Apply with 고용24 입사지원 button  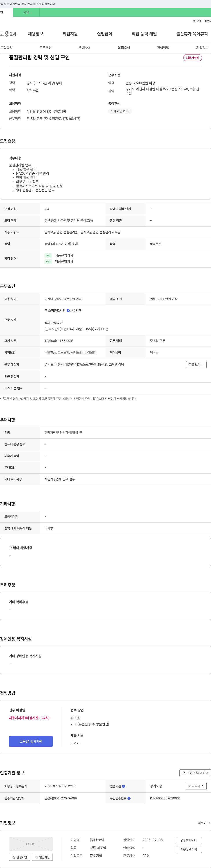[x=31, y=741]
